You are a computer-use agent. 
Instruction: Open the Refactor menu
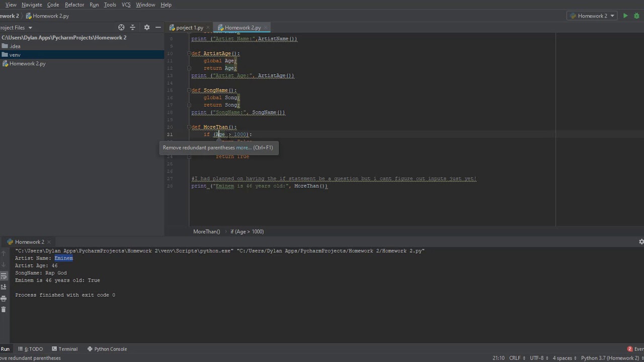(74, 5)
